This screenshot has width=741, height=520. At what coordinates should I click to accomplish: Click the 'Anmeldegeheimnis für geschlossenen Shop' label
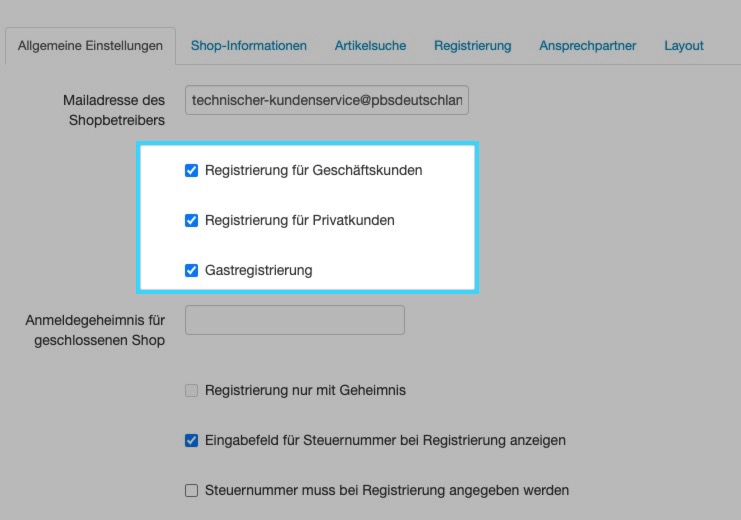click(96, 330)
